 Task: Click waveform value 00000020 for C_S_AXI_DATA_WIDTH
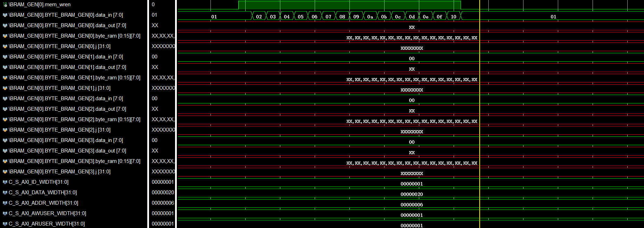pos(412,194)
